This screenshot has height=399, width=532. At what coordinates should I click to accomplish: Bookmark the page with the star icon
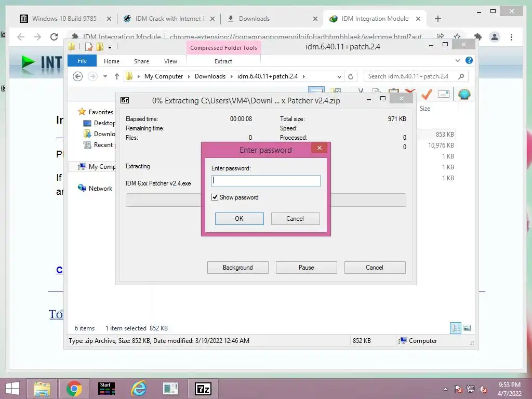coord(457,37)
